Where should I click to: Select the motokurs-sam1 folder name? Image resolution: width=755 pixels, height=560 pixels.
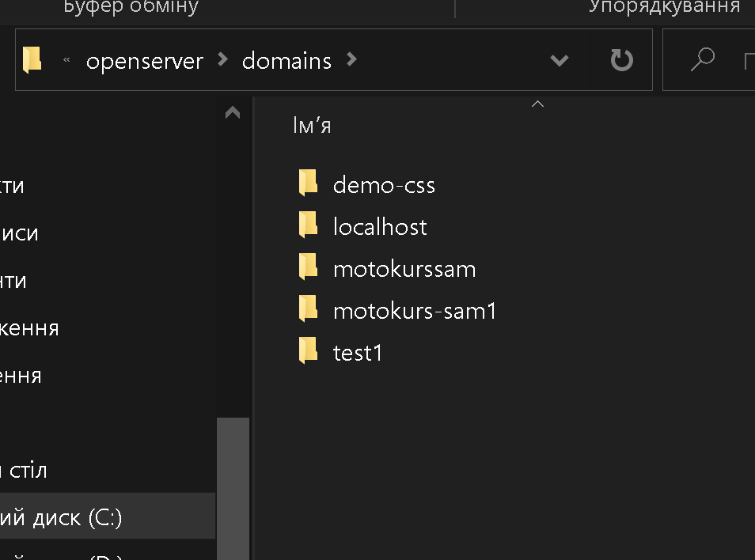414,310
